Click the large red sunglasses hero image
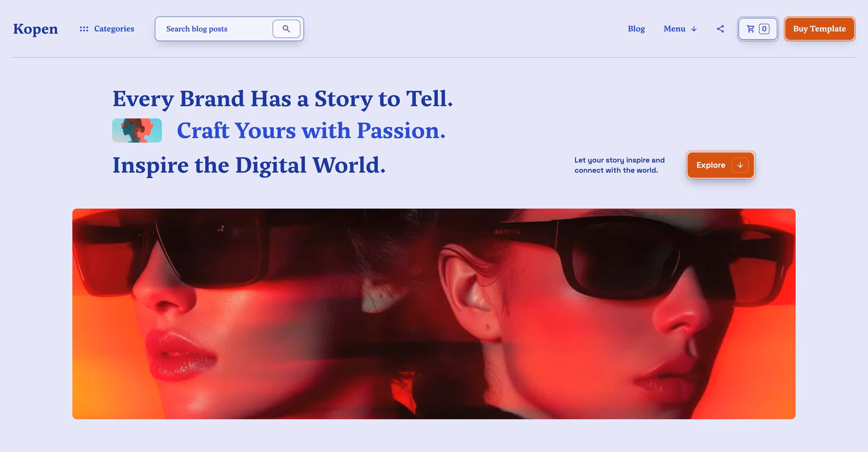868x452 pixels. (x=434, y=313)
